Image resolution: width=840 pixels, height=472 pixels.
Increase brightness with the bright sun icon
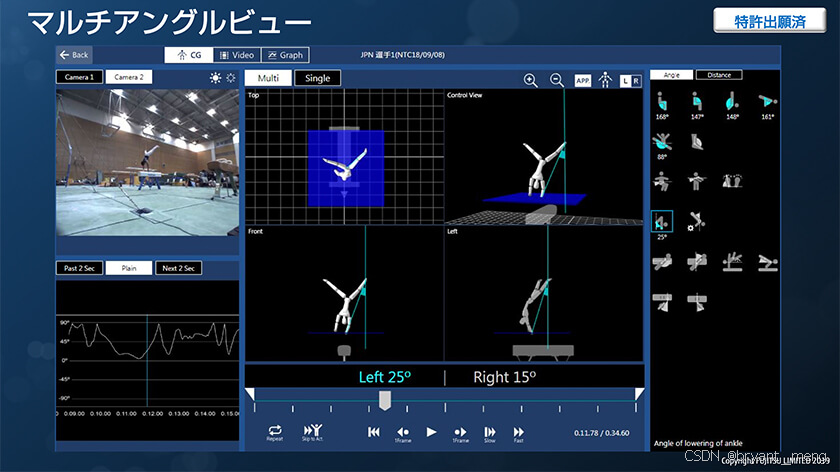click(x=215, y=78)
